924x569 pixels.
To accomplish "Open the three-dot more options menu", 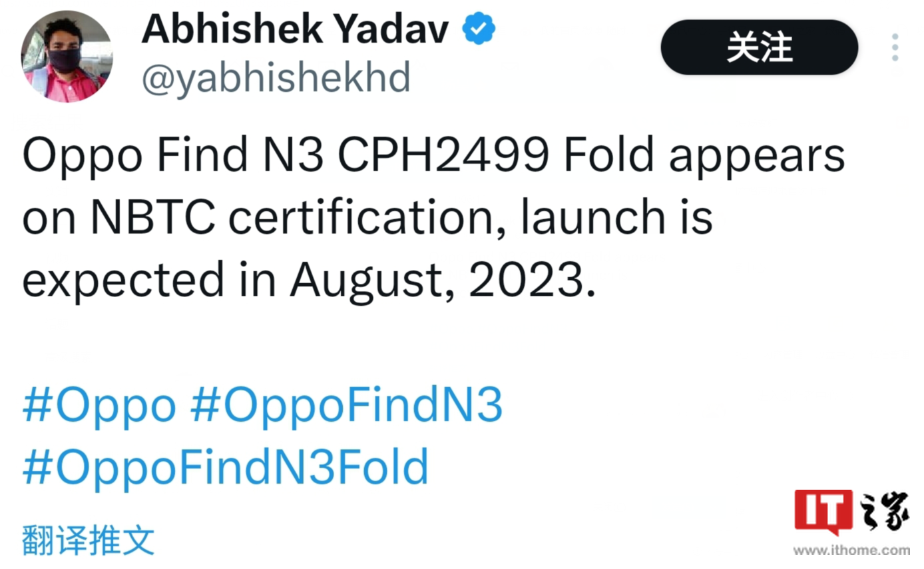I will click(x=895, y=47).
